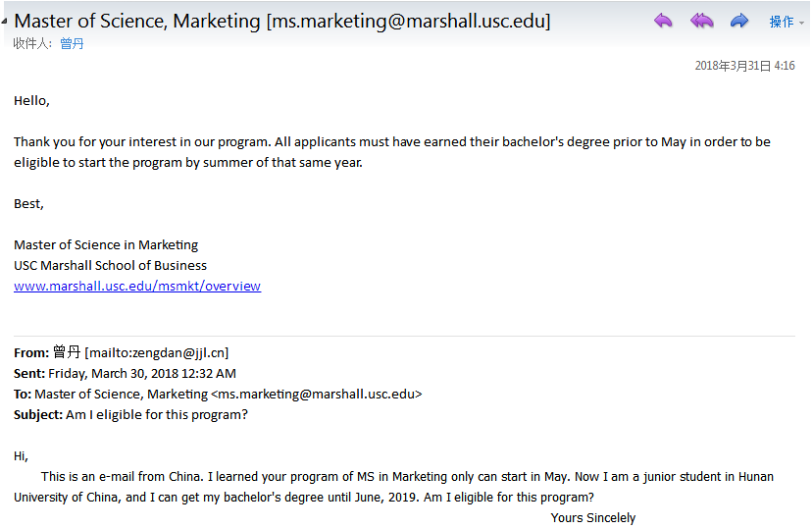Image resolution: width=812 pixels, height=529 pixels.
Task: Click the 'Best,' closing line
Action: pyautogui.click(x=28, y=204)
